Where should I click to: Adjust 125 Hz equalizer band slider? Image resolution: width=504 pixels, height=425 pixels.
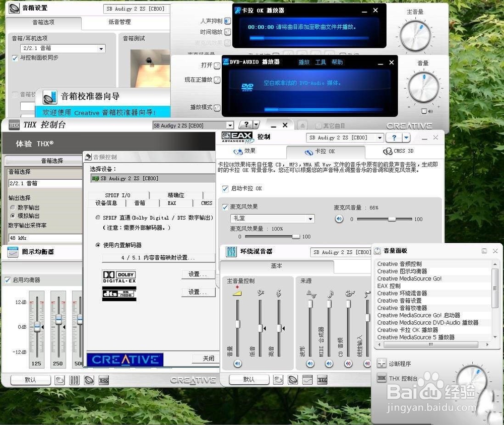pos(37,327)
